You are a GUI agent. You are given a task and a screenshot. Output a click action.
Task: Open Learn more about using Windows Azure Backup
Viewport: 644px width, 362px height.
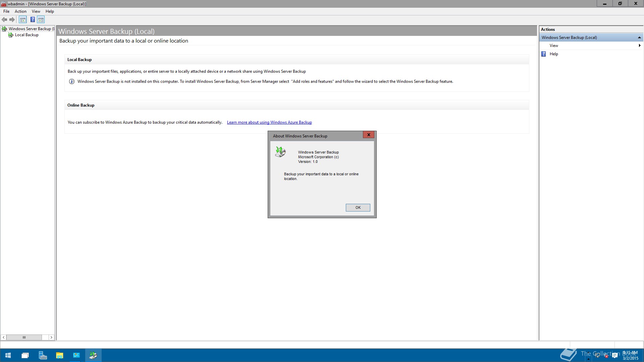[x=269, y=122]
